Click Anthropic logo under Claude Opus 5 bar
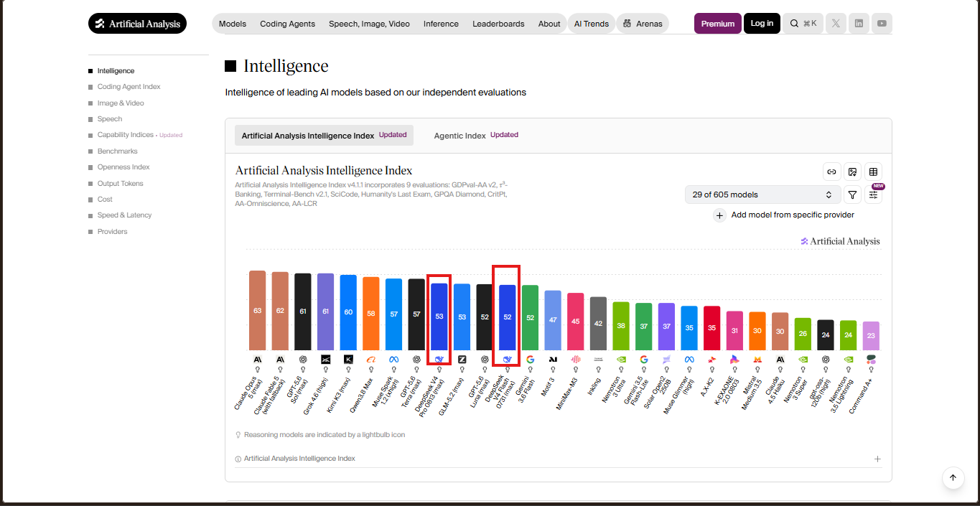 (x=257, y=359)
